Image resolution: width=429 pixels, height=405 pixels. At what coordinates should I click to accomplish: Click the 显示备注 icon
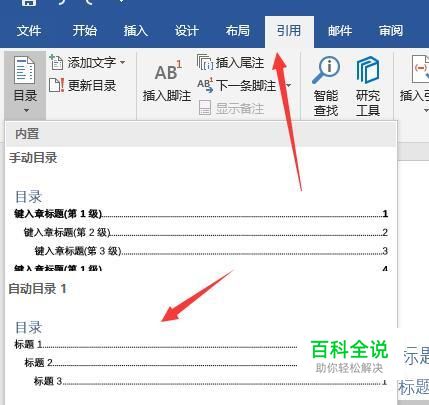tap(205, 108)
